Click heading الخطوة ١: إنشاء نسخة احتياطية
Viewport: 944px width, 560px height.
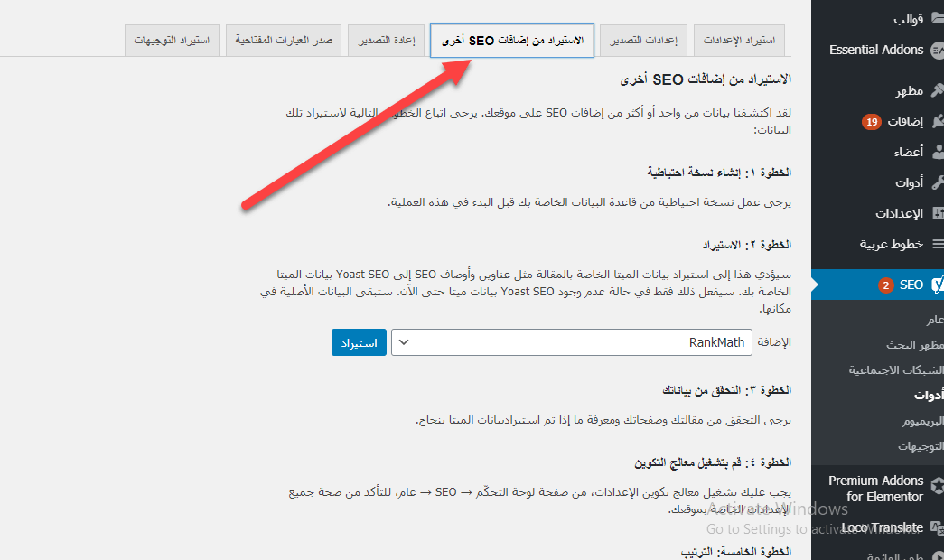[719, 173]
